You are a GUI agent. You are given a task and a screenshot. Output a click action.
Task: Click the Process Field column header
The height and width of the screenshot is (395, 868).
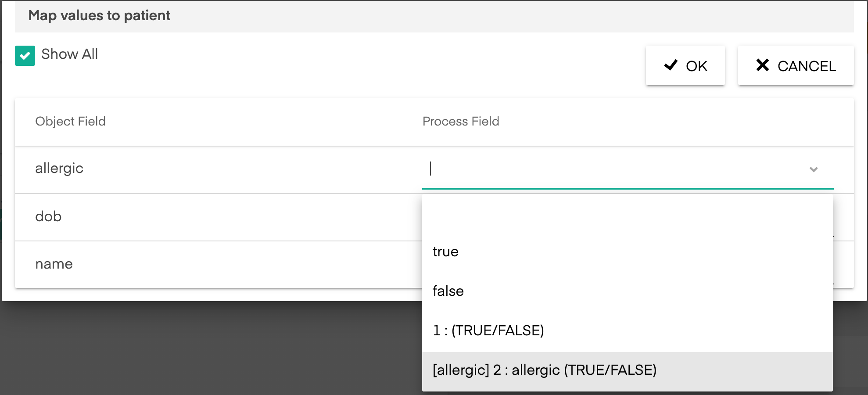coord(461,121)
